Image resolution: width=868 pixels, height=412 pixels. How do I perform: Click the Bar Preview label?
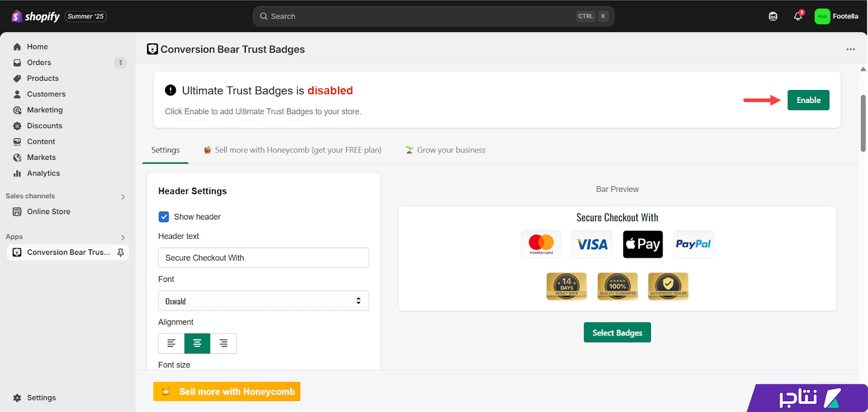(x=617, y=189)
